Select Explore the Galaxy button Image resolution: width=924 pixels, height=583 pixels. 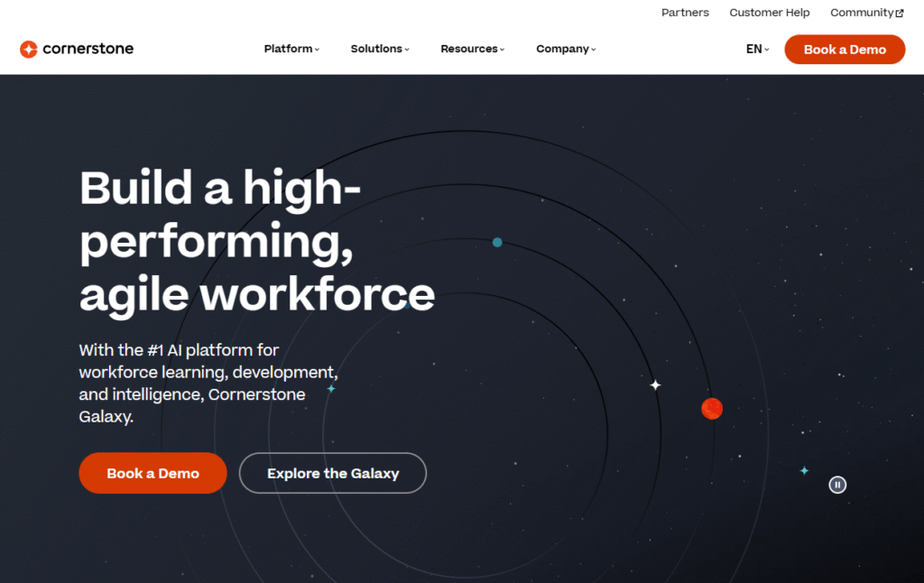(333, 473)
